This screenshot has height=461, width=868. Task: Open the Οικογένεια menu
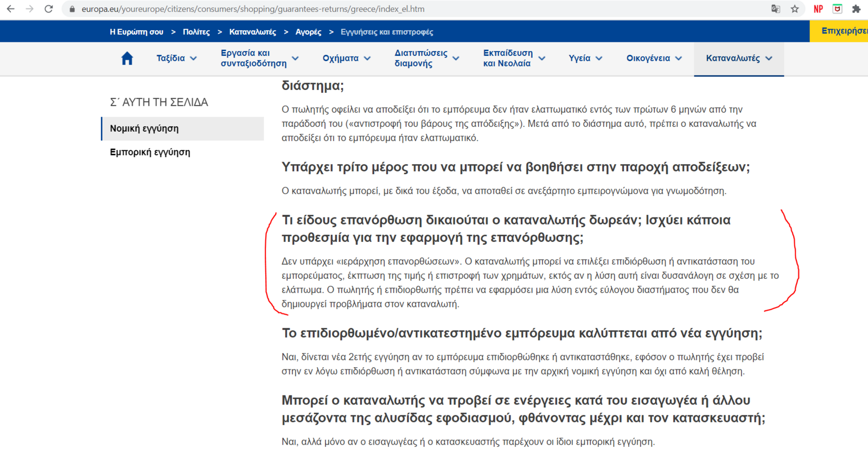tap(648, 58)
